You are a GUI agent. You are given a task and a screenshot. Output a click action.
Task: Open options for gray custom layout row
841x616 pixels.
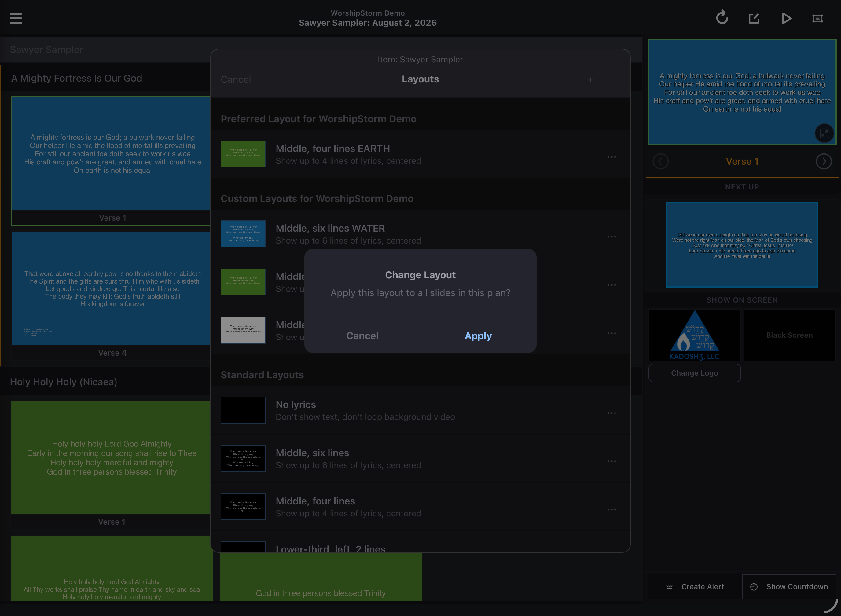click(x=611, y=333)
